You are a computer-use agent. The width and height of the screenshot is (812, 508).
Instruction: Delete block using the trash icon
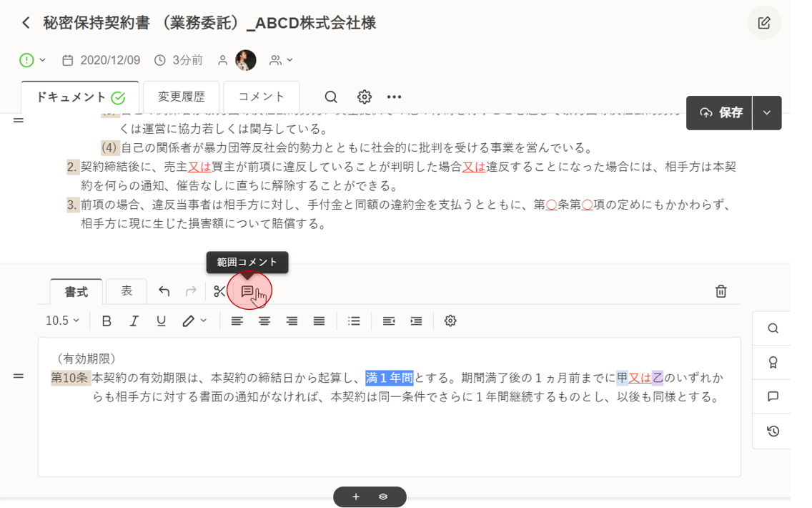pyautogui.click(x=721, y=291)
